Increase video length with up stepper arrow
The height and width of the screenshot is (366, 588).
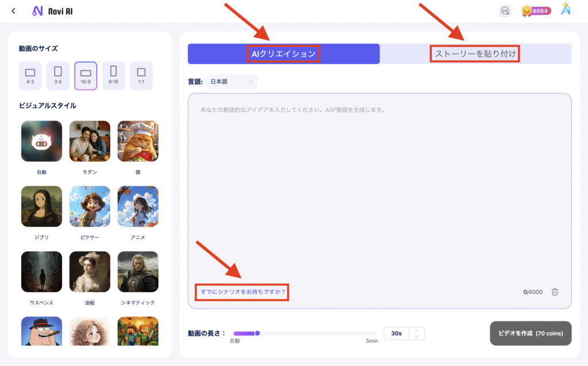(416, 330)
